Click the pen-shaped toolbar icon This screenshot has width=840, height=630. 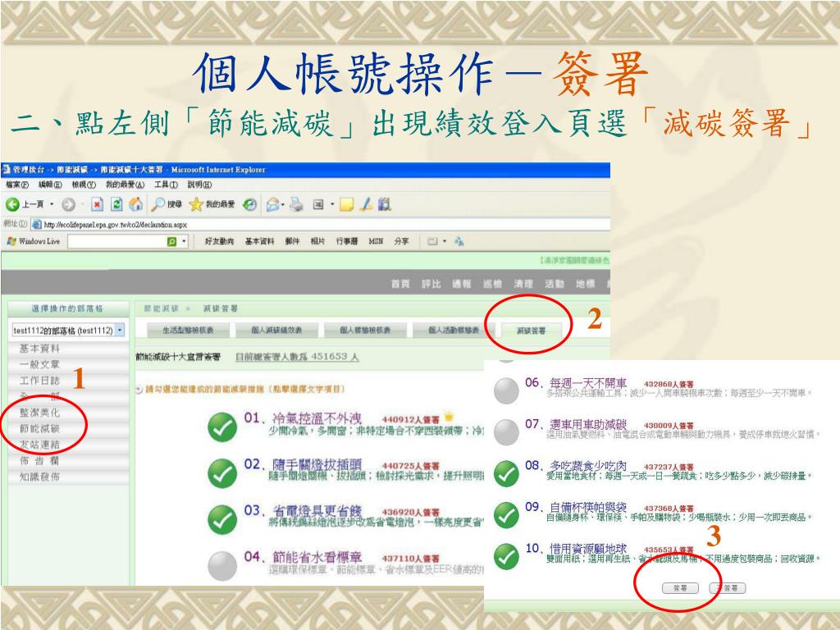pyautogui.click(x=367, y=204)
